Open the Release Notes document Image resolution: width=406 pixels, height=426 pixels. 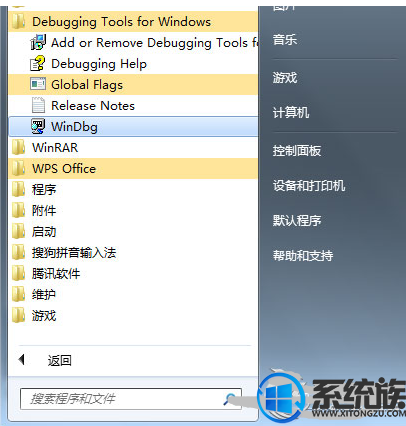click(133, 106)
